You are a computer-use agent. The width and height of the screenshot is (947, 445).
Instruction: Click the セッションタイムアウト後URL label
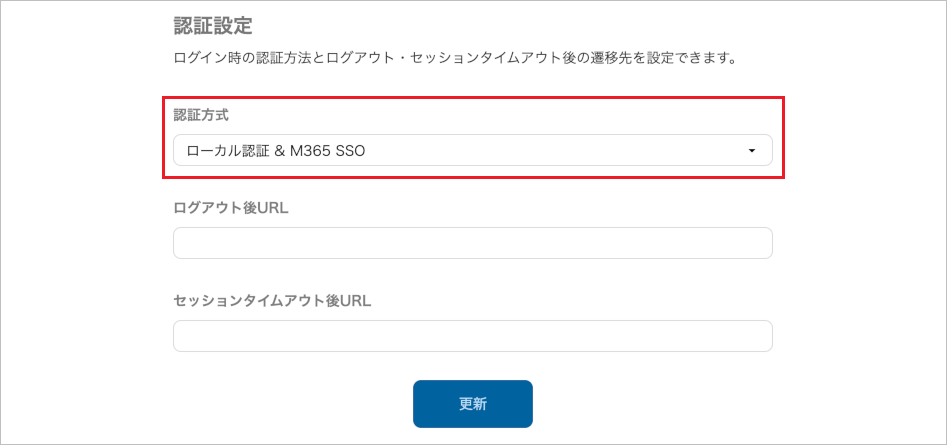272,300
